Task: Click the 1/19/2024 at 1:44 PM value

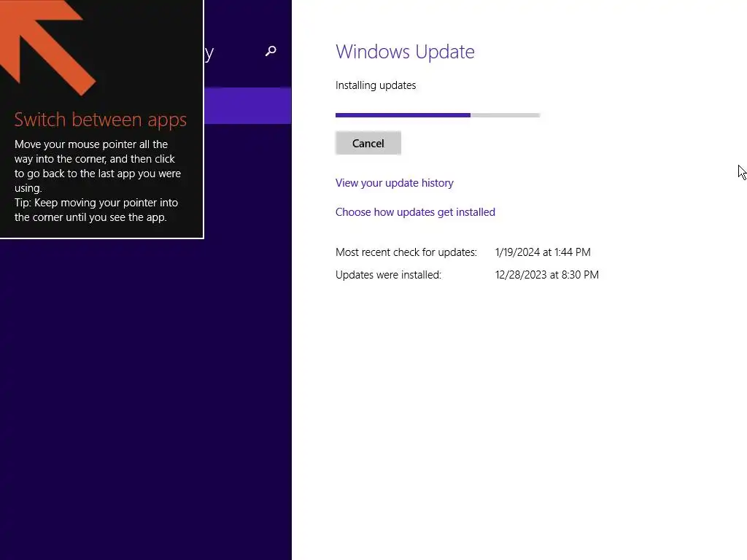Action: tap(543, 252)
